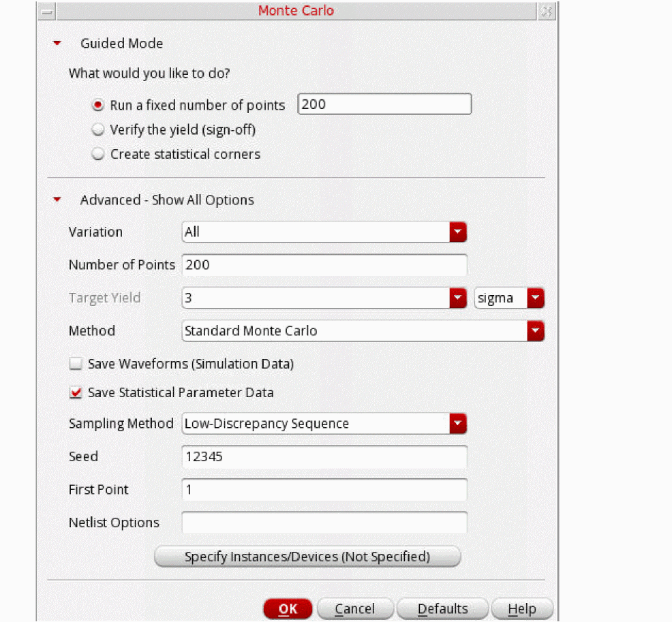The height and width of the screenshot is (622, 672).
Task: Collapse the Guided Mode section arrow
Action: click(57, 44)
